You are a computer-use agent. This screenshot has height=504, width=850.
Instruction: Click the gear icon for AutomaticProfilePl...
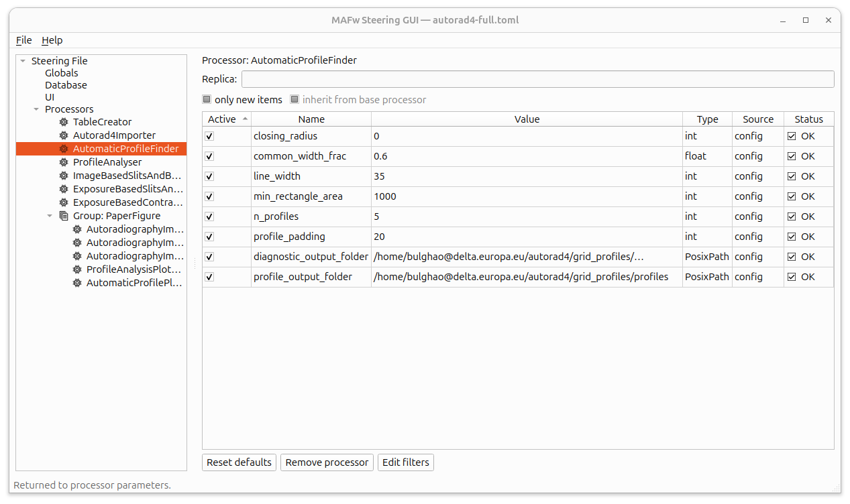click(76, 283)
